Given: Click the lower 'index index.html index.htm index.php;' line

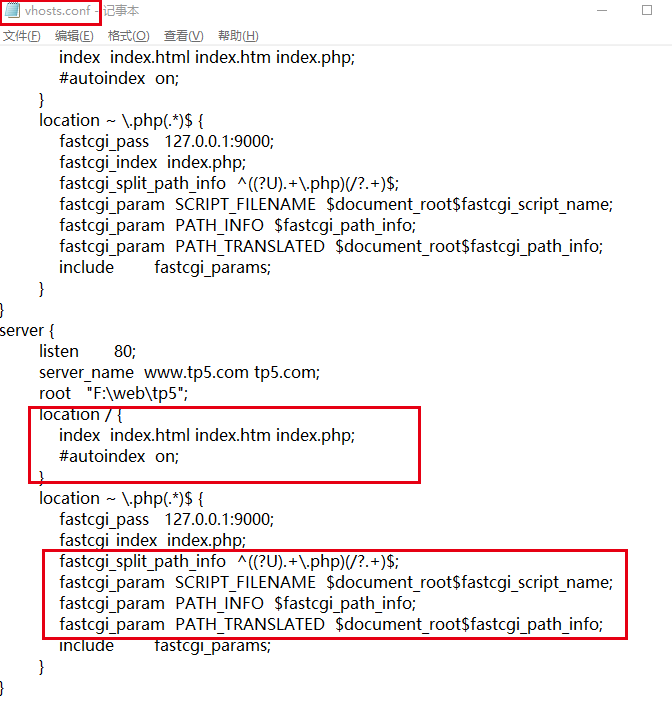Looking at the screenshot, I should point(207,436).
